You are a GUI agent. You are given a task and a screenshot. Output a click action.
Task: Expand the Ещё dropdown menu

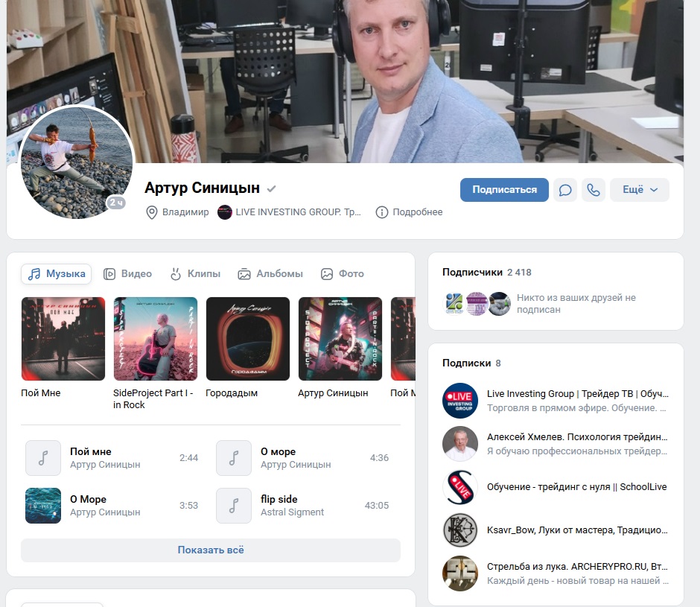point(639,190)
